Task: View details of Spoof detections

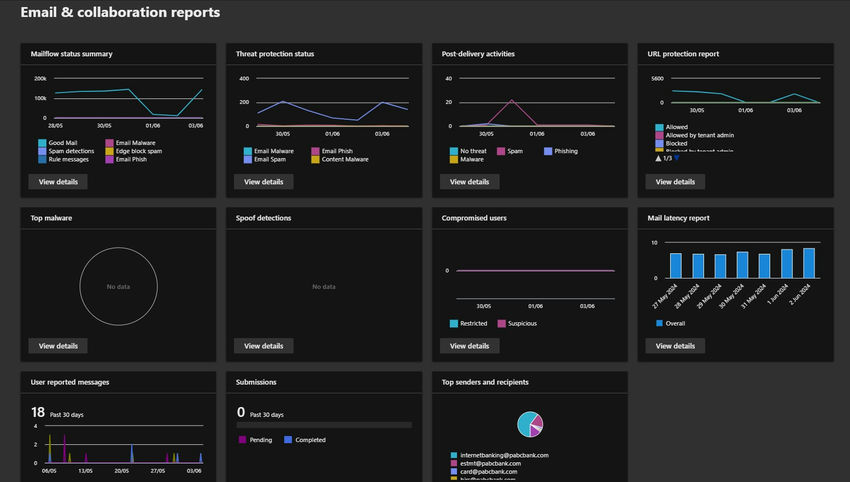Action: point(264,346)
